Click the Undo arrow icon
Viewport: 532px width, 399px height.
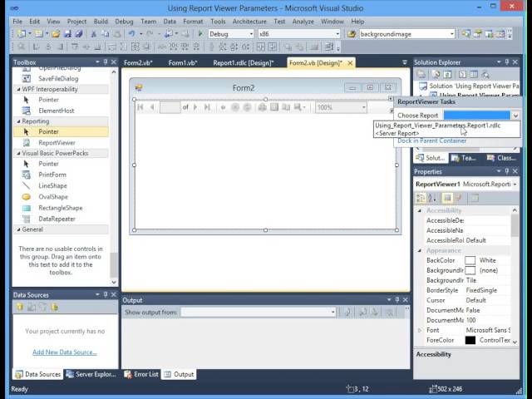click(x=131, y=33)
